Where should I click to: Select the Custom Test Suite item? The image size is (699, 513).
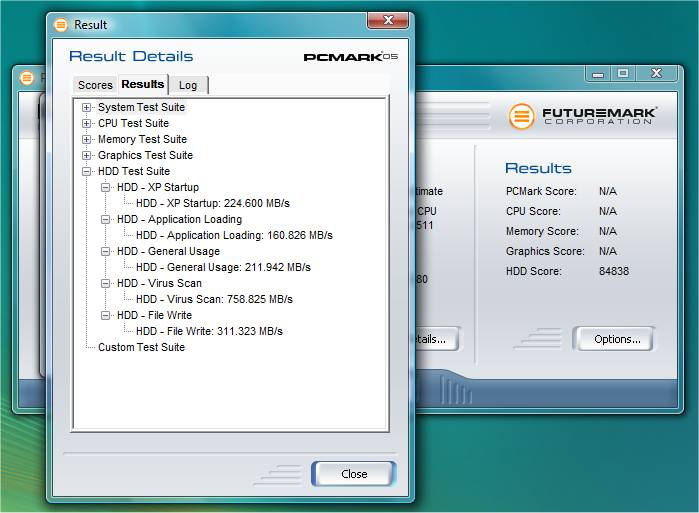tap(141, 347)
